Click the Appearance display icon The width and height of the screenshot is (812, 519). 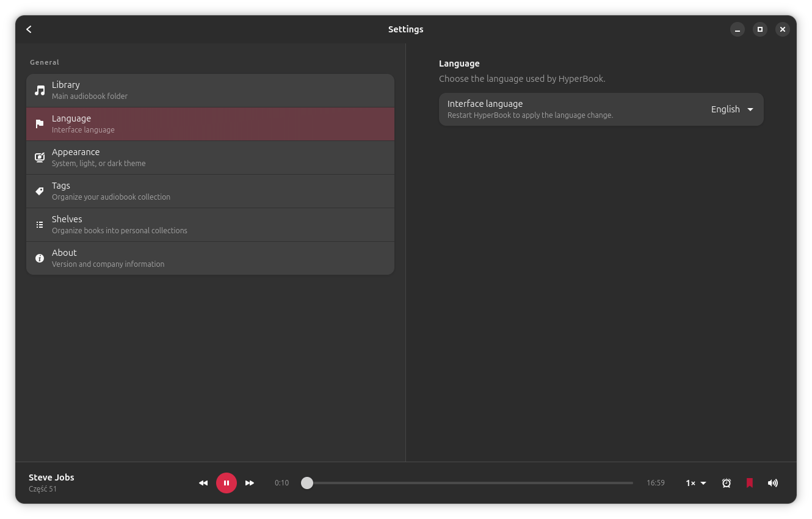tap(40, 158)
